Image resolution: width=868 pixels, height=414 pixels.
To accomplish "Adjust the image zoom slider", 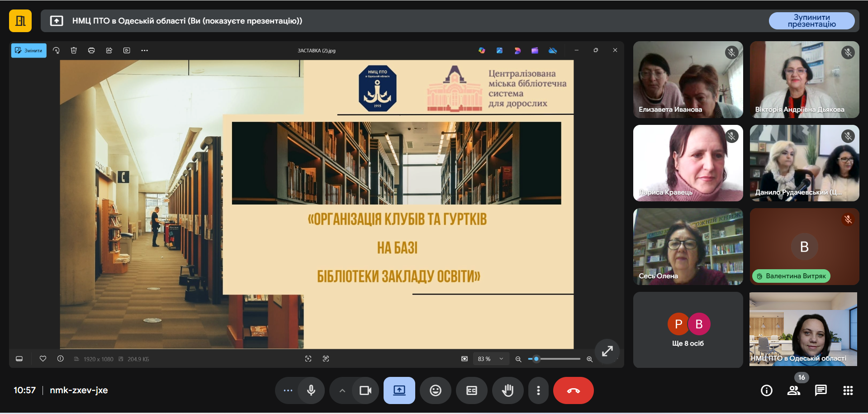I will click(x=536, y=359).
